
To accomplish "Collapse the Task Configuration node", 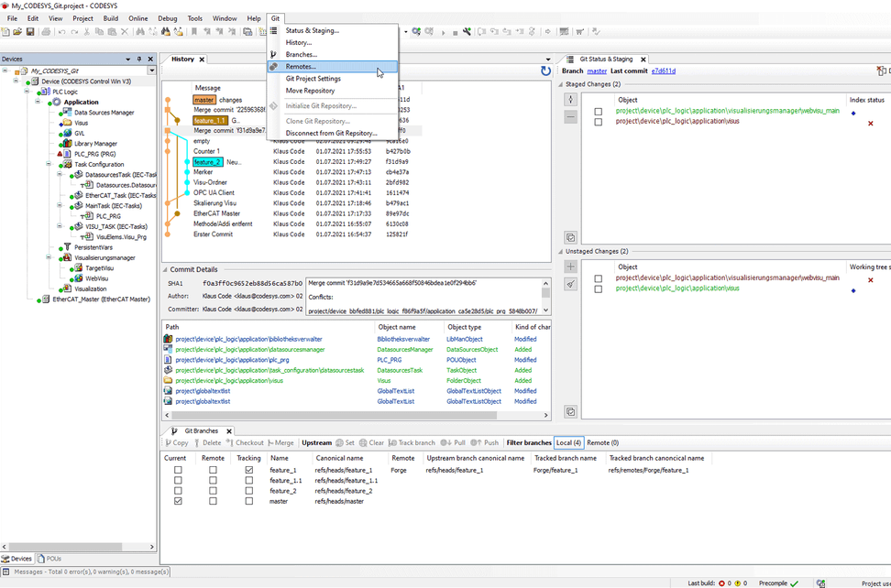I will click(x=49, y=164).
